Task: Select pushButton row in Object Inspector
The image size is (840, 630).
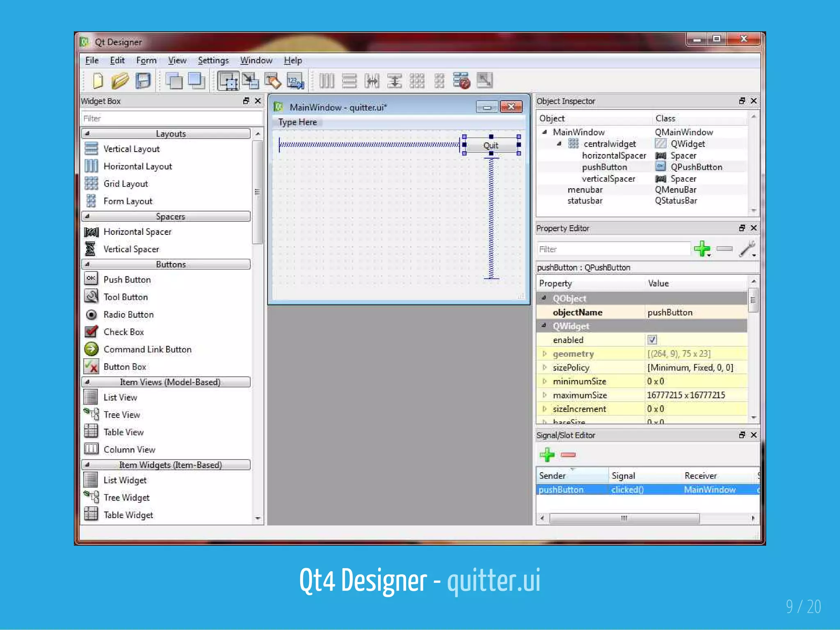Action: coord(642,167)
